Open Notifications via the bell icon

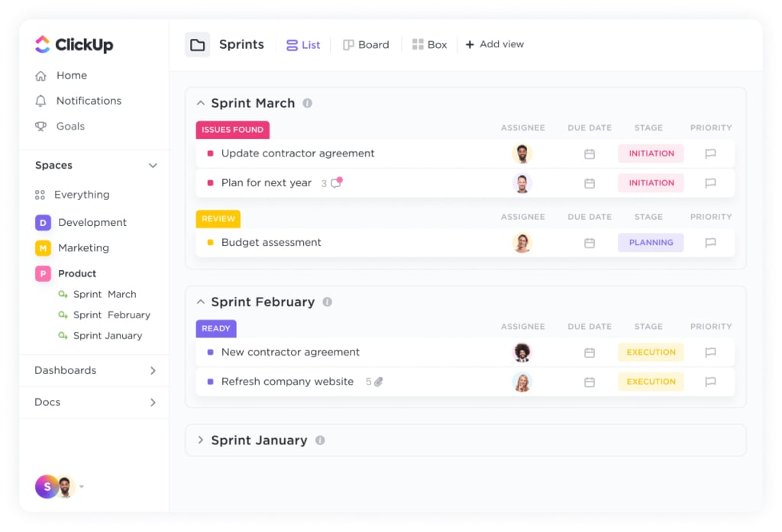[x=41, y=101]
